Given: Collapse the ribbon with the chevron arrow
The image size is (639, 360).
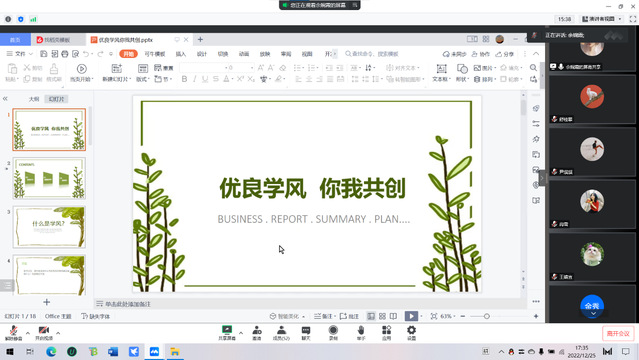Looking at the screenshot, I should tap(536, 54).
